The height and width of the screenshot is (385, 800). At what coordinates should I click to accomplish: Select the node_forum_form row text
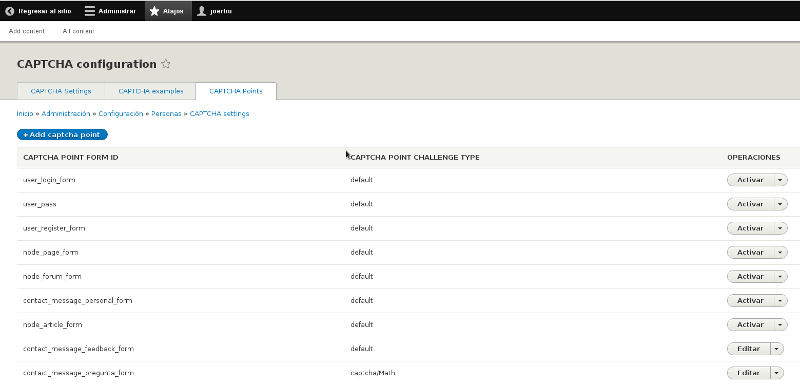[x=52, y=276]
